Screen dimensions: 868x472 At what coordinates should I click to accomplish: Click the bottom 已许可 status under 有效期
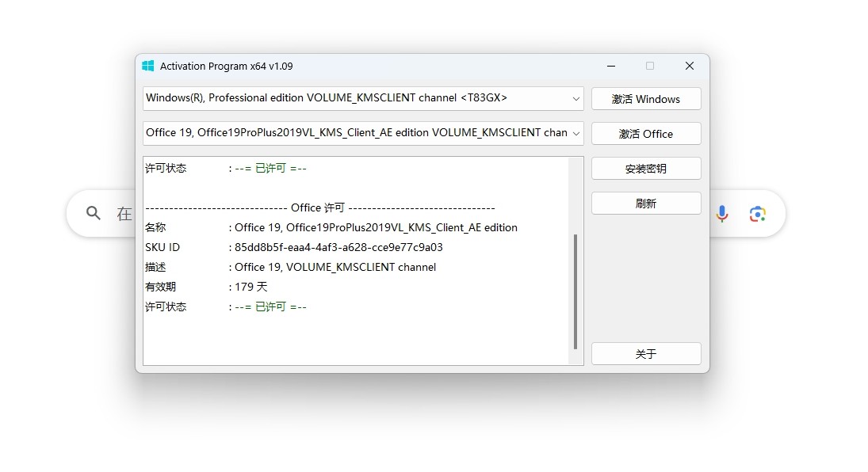click(270, 306)
